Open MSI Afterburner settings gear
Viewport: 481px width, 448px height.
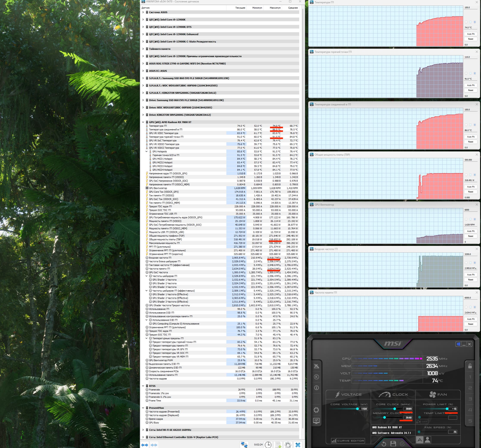(x=316, y=410)
